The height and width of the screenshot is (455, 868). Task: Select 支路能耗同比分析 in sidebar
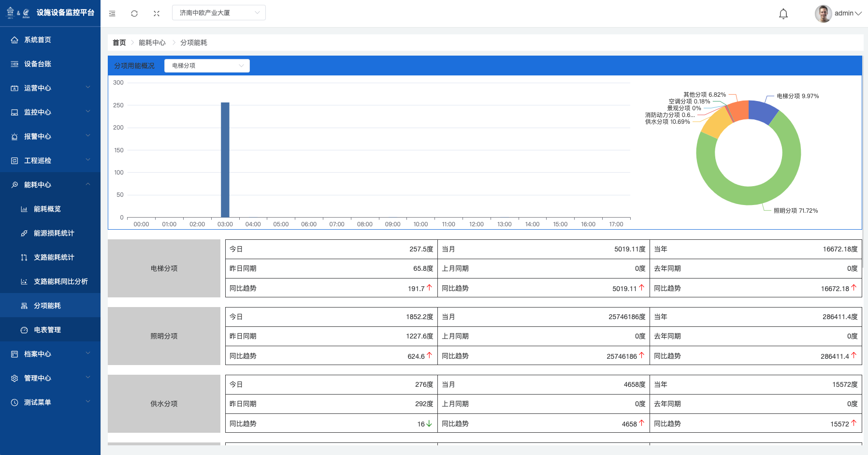click(60, 281)
